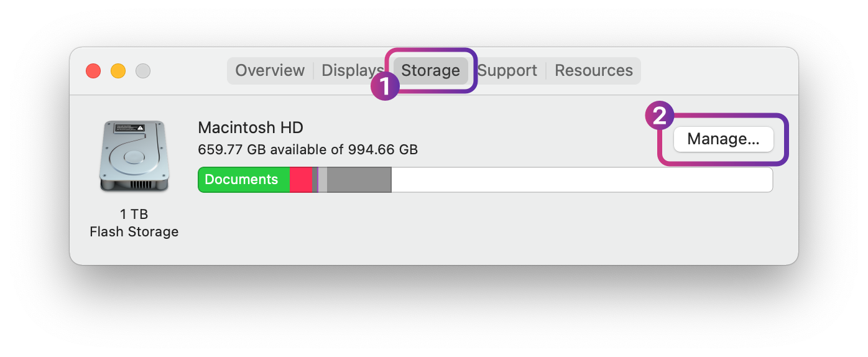868x357 pixels.
Task: Open the Overview tab
Action: point(270,71)
